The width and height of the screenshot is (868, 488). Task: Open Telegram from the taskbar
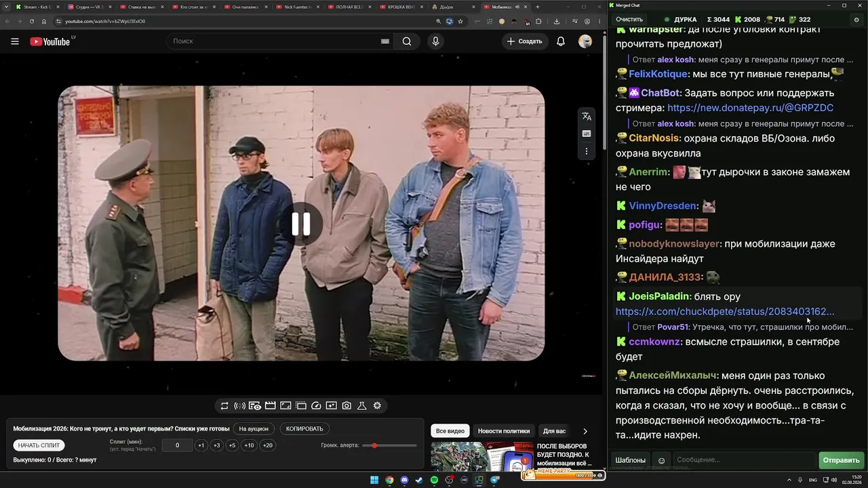(x=494, y=481)
